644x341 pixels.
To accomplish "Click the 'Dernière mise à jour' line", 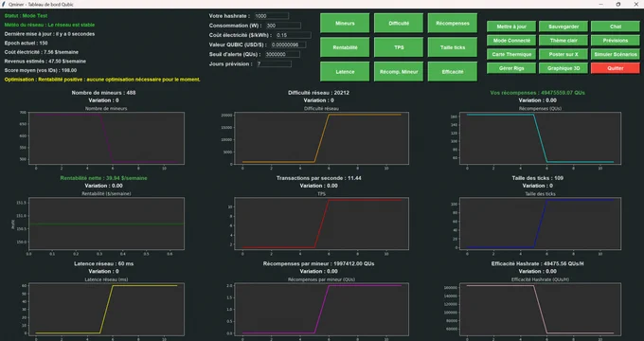I will click(x=49, y=34).
